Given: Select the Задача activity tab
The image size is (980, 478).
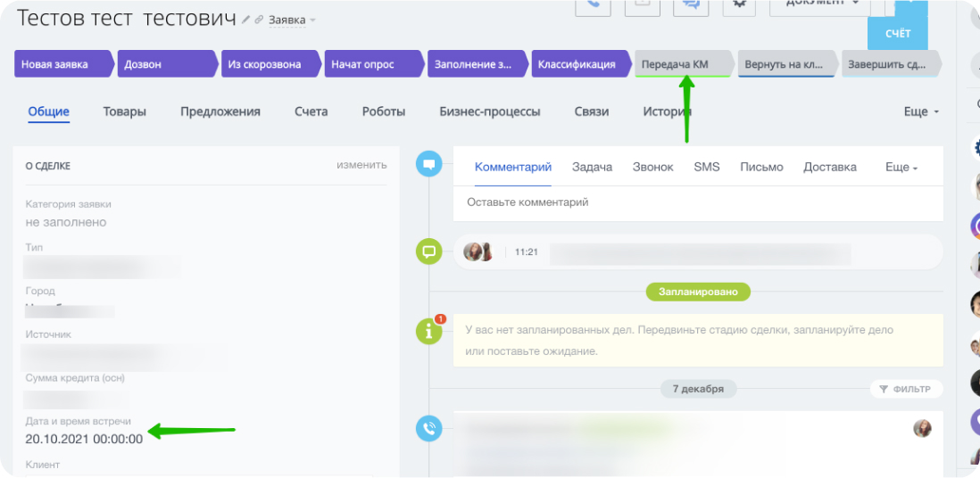Looking at the screenshot, I should pyautogui.click(x=592, y=167).
